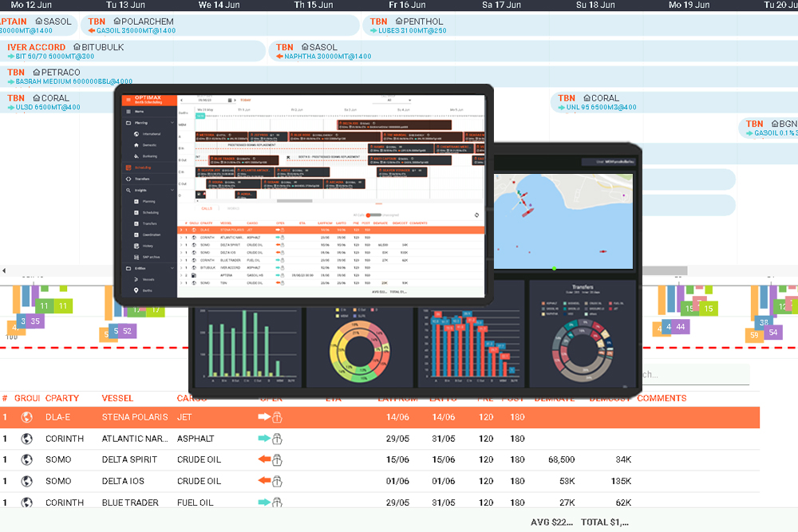The image size is (798, 532).
Task: Sort by the VESSEL column header
Action: click(117, 398)
